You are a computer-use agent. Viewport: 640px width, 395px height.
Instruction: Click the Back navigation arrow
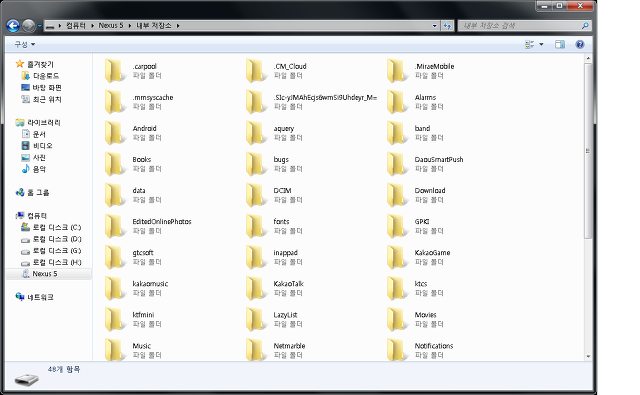click(13, 26)
